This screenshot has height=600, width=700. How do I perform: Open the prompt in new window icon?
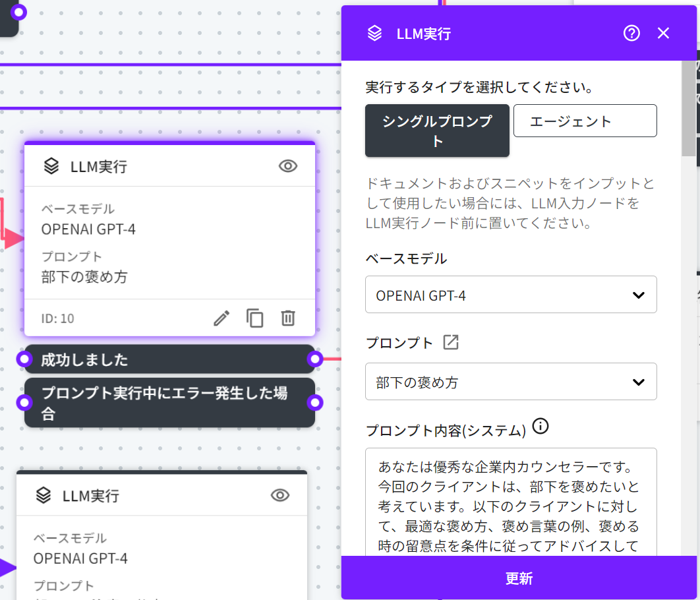tap(451, 342)
